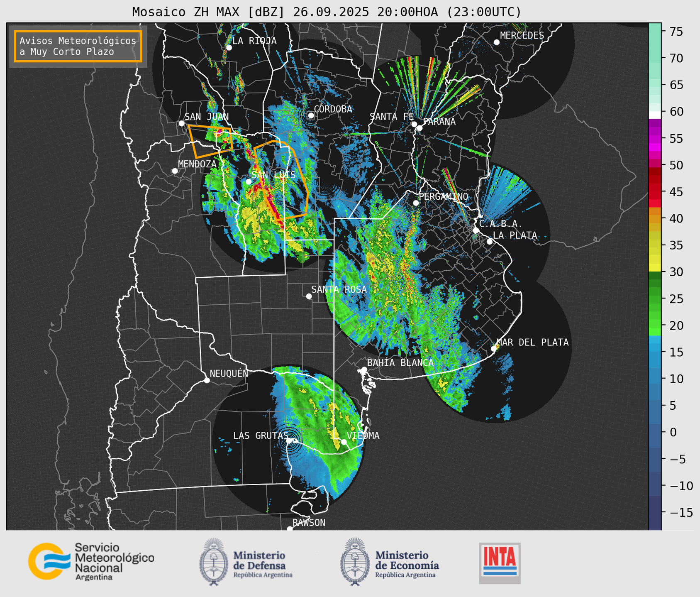
Task: Click the NEUQUÉN label text
Action: tap(229, 374)
